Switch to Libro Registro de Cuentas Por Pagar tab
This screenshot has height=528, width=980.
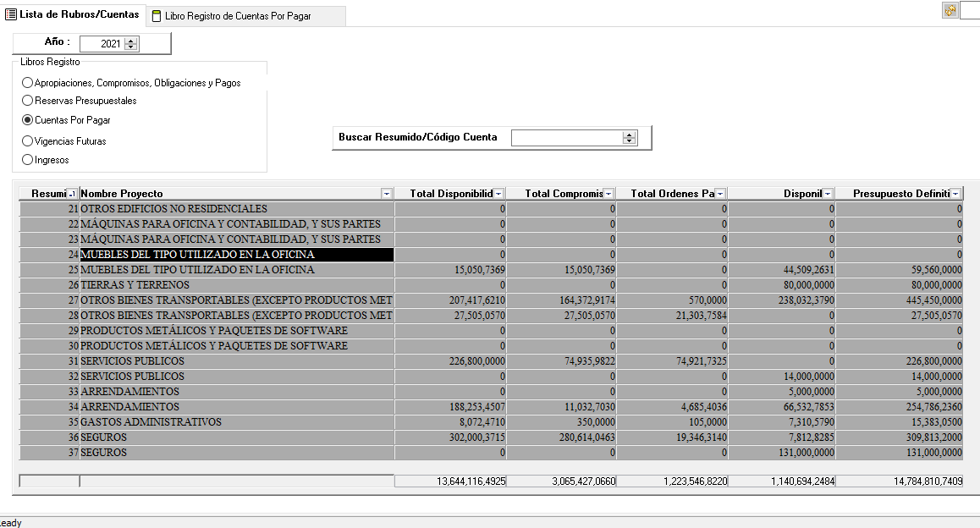point(238,16)
